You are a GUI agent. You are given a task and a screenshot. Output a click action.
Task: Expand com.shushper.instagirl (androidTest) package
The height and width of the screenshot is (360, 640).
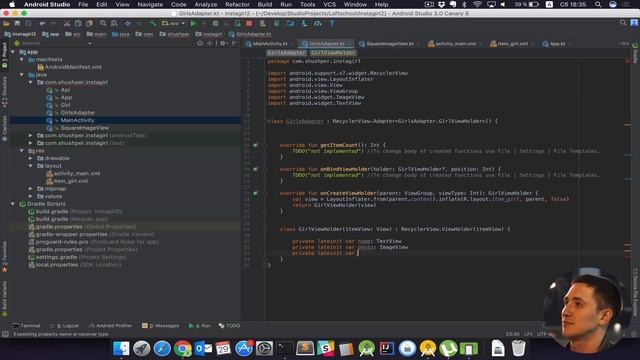tap(31, 135)
